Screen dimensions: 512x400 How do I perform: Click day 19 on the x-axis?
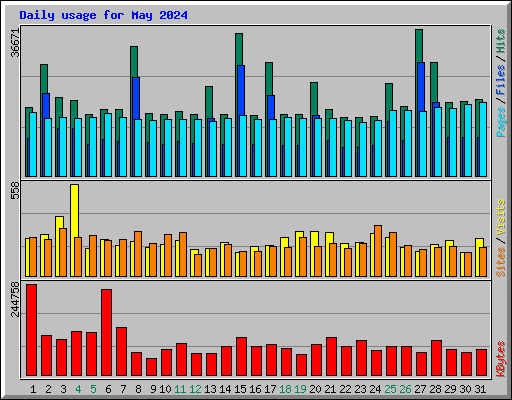(300, 389)
